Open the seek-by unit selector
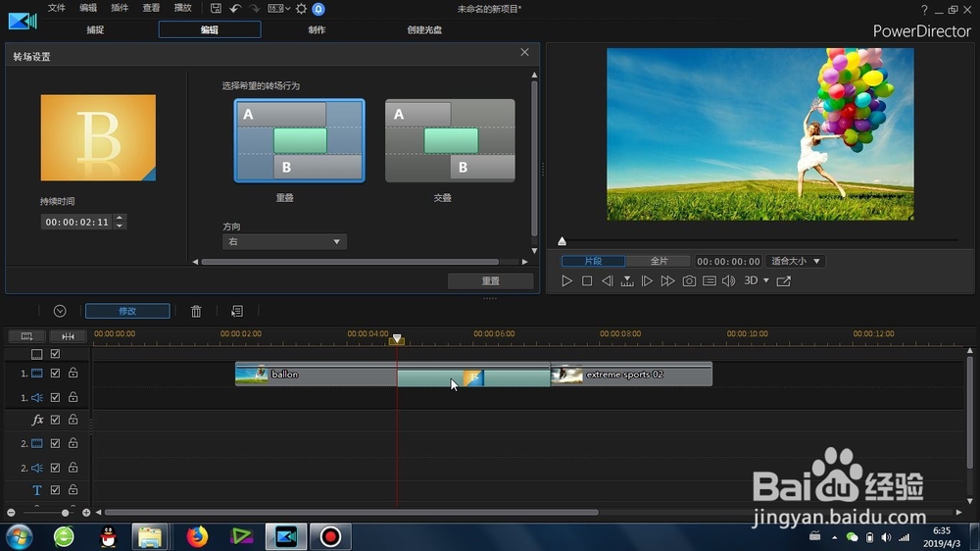The image size is (980, 551). pyautogui.click(x=627, y=280)
